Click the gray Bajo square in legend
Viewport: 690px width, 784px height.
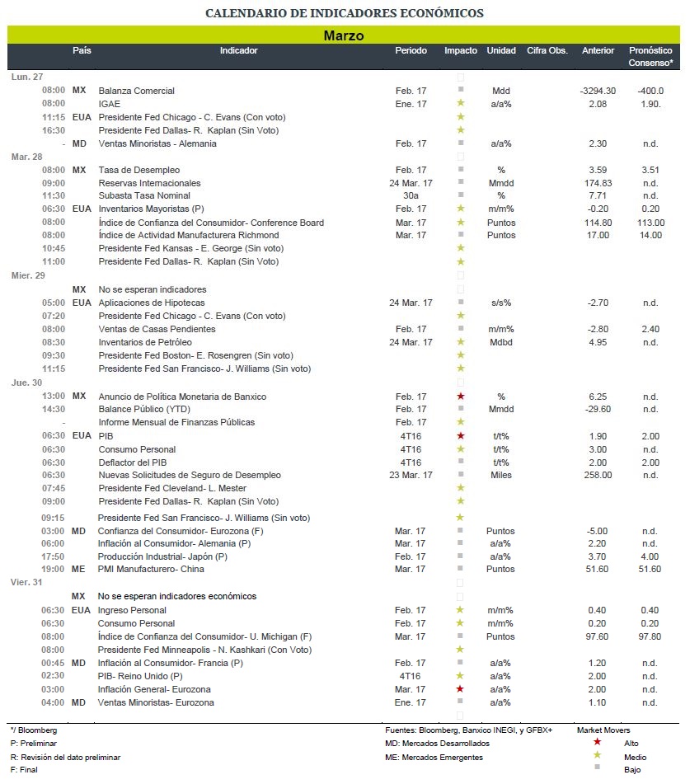(597, 767)
